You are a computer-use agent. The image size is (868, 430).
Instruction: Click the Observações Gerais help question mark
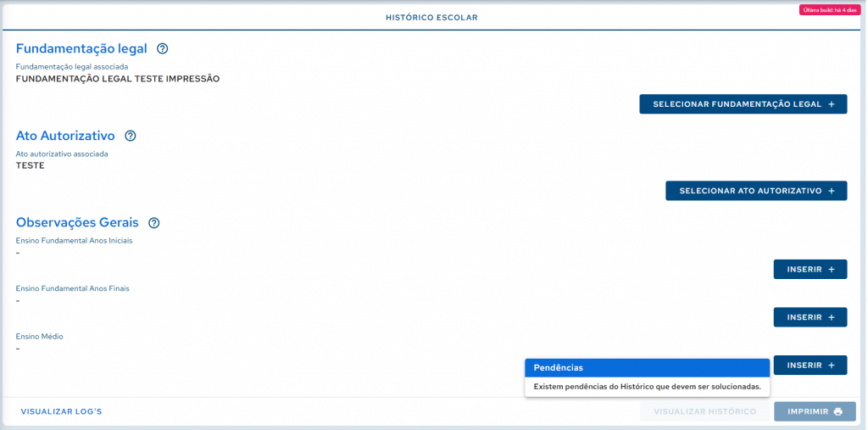tap(153, 223)
